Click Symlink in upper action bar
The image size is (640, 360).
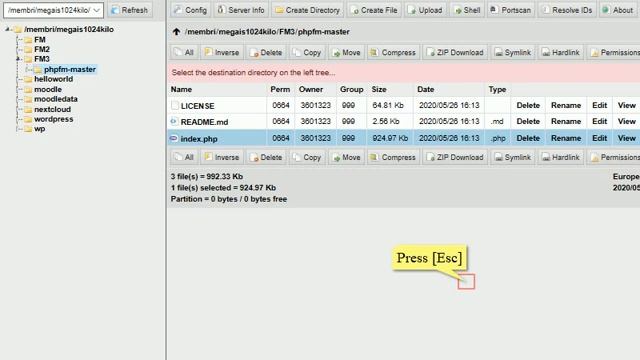[x=513, y=52]
